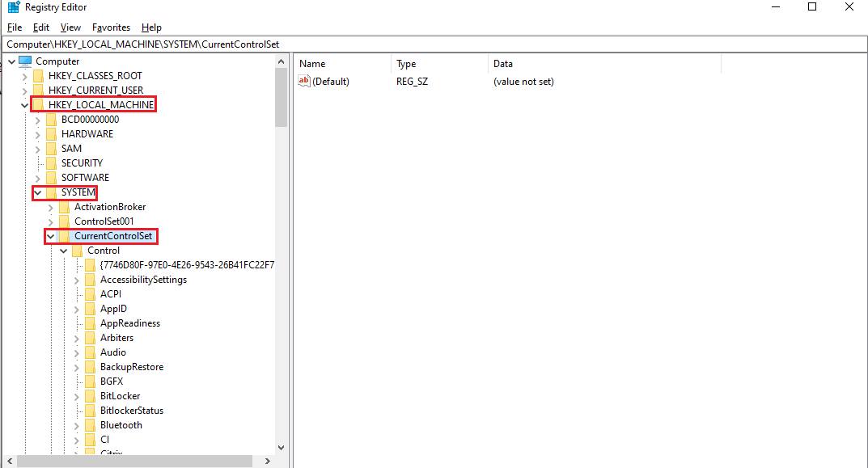868x468 pixels.
Task: Click the tree scroll-up arrow
Action: [x=281, y=61]
